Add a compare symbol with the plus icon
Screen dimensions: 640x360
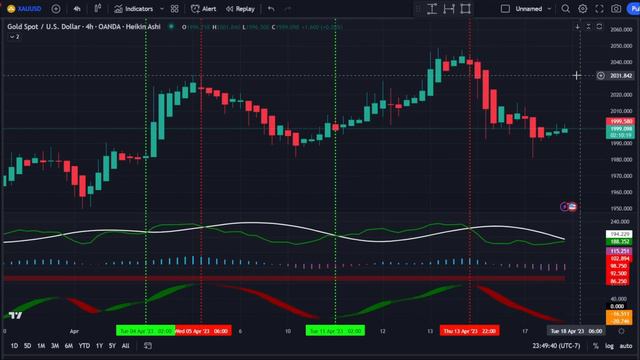(56, 9)
